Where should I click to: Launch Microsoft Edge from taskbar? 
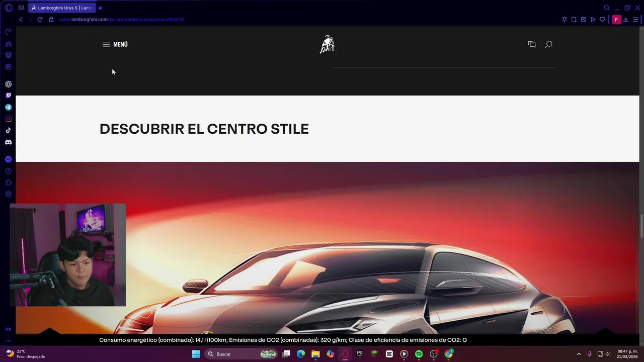[301, 354]
